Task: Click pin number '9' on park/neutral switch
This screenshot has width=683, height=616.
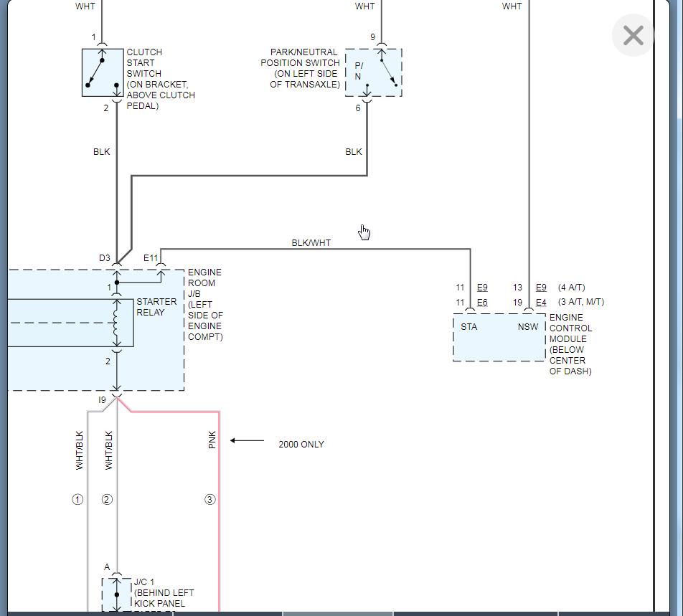Action: point(372,37)
